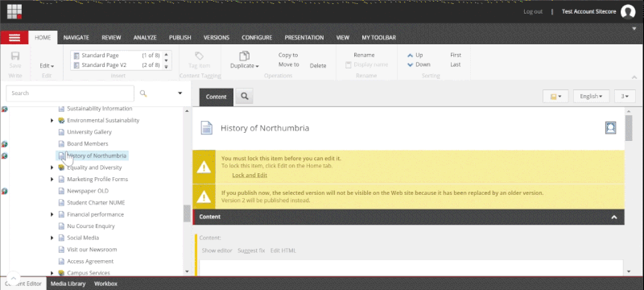Click the Show editor link

pyautogui.click(x=217, y=251)
